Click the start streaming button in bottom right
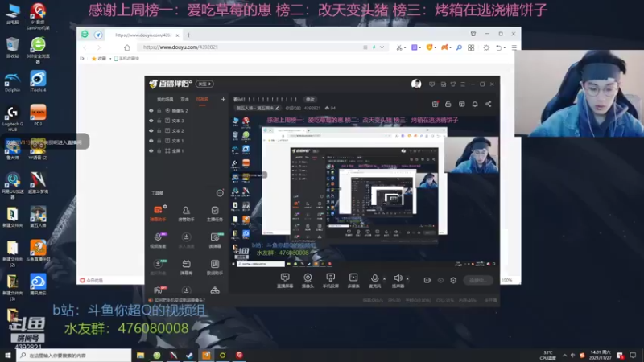This screenshot has width=644, height=362. [x=478, y=280]
